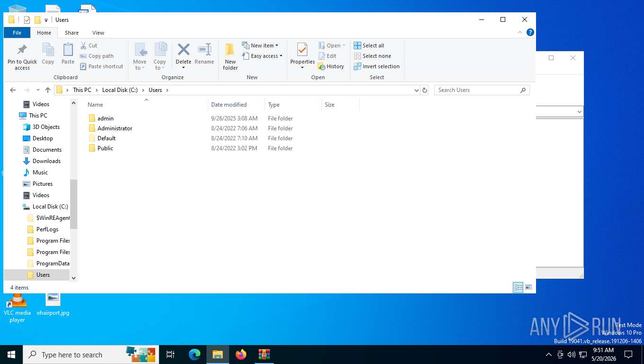Open the Help question mark icon
Viewport: 644px width, 364px height.
tap(530, 32)
